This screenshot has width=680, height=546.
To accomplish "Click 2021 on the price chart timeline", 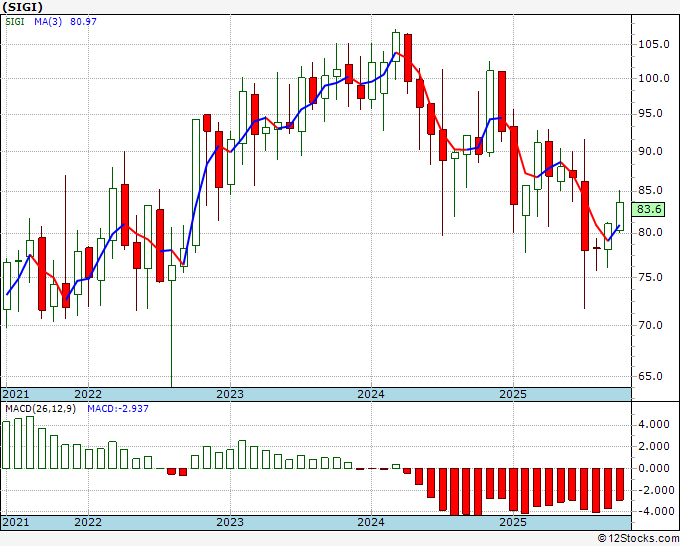I will [x=16, y=394].
